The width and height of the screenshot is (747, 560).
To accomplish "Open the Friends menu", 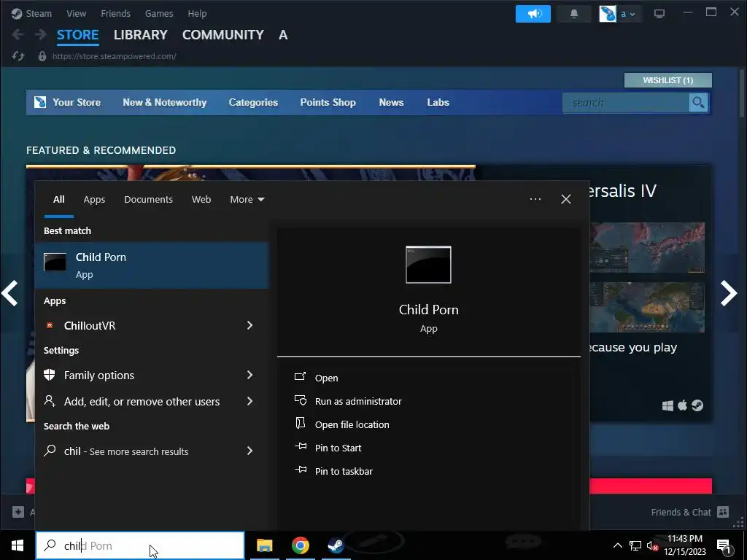I will [115, 13].
